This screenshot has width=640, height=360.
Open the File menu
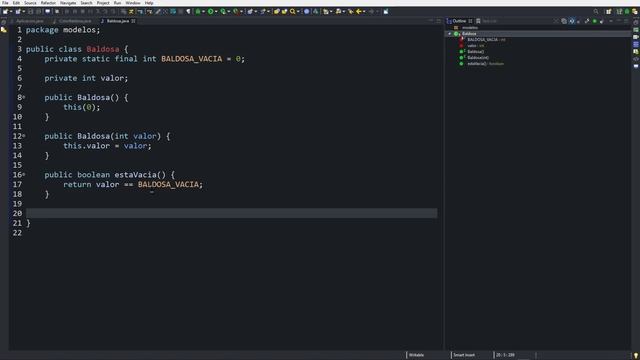(x=5, y=3)
